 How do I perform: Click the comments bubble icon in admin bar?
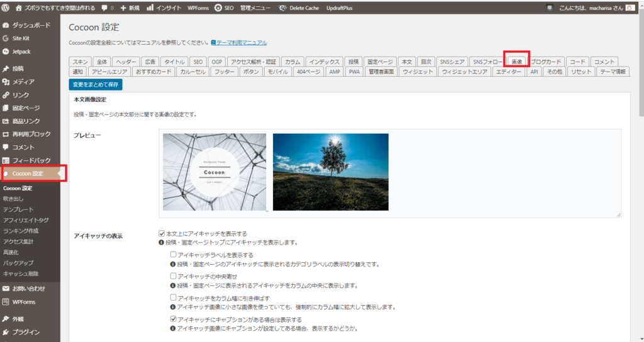point(107,8)
